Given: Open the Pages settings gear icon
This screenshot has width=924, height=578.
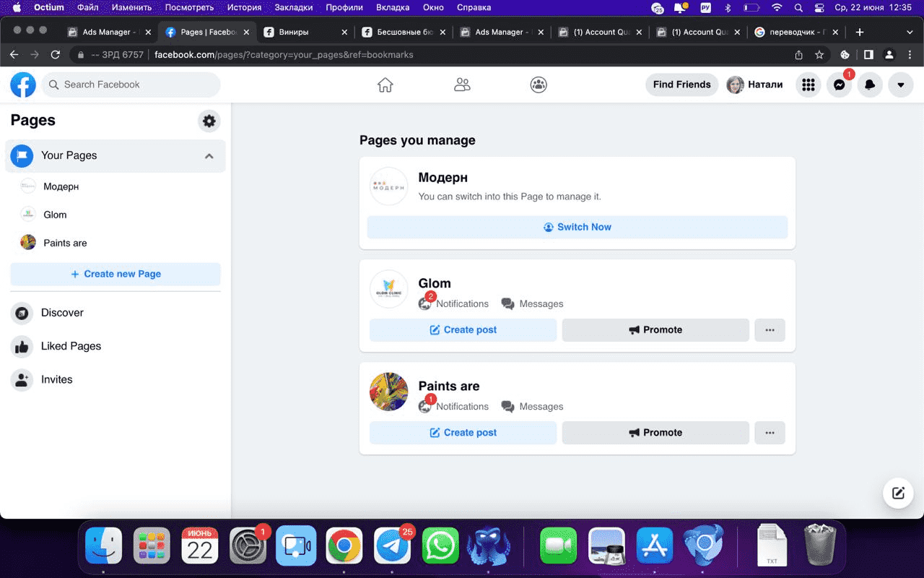Looking at the screenshot, I should 209,121.
